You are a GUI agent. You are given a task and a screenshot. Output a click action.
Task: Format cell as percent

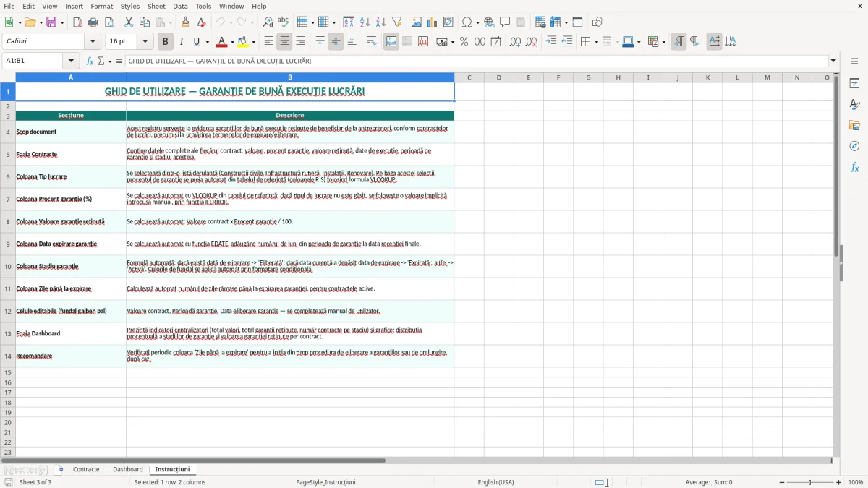(x=464, y=42)
